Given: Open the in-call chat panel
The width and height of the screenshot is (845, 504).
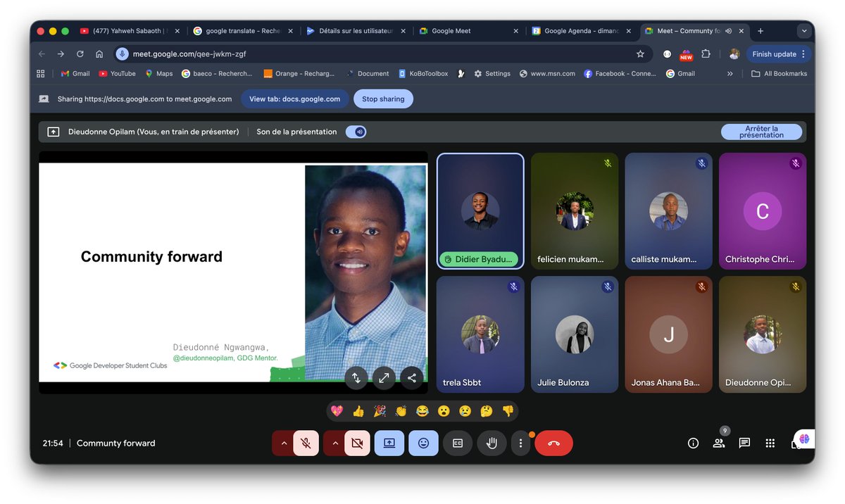Looking at the screenshot, I should click(x=744, y=443).
